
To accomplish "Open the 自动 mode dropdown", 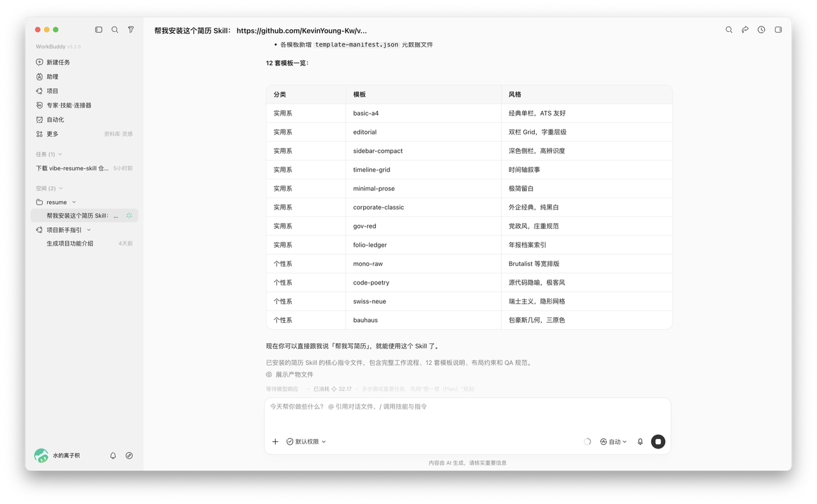I will [x=613, y=441].
